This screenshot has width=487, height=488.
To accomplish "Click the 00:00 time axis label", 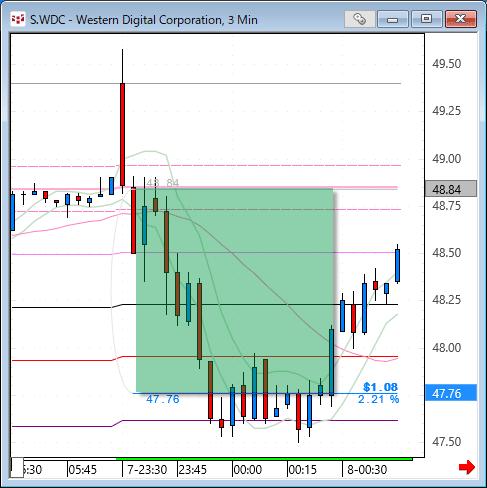I will click(x=248, y=469).
